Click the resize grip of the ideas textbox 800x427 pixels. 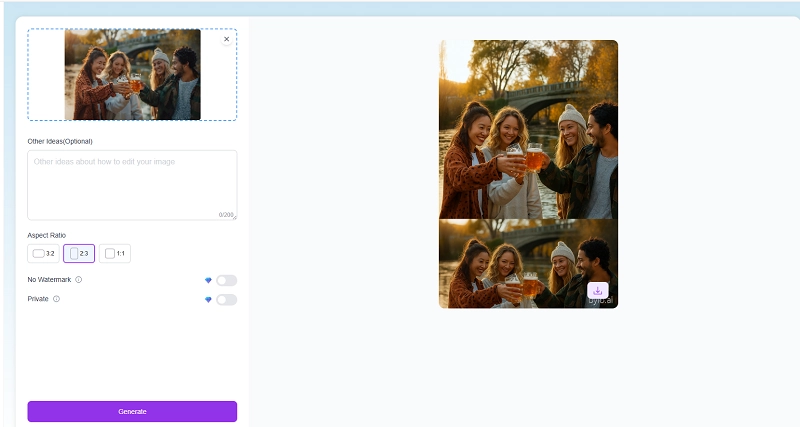(234, 217)
